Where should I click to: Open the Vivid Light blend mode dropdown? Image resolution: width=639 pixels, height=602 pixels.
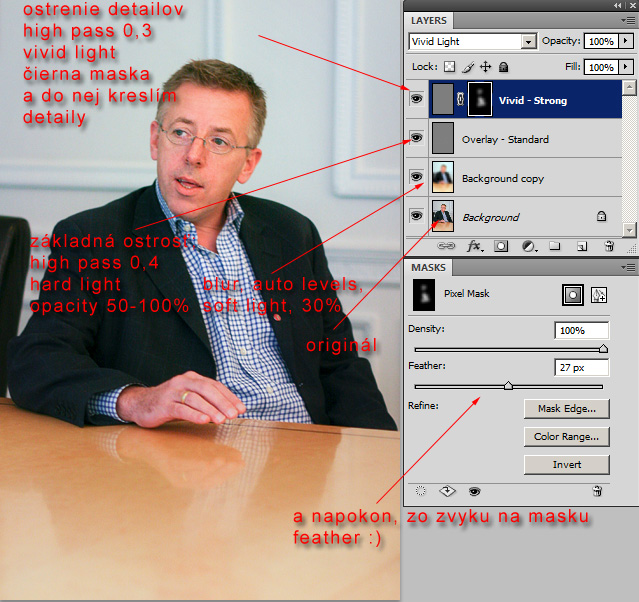pos(528,42)
